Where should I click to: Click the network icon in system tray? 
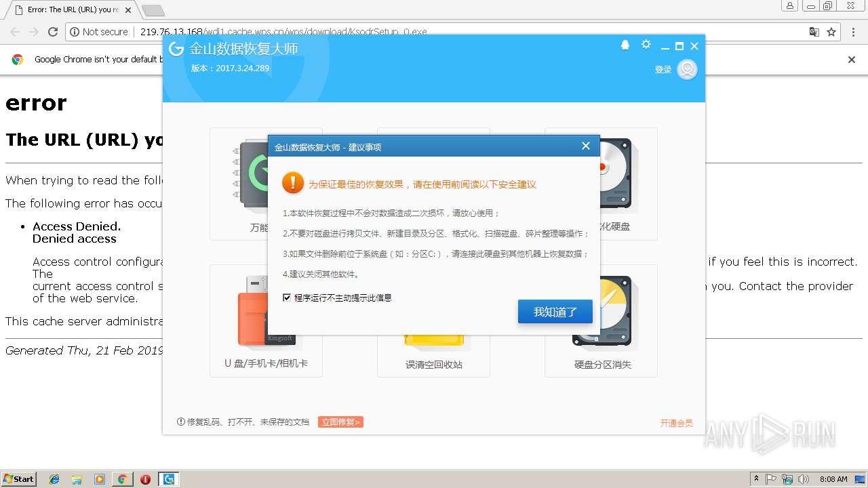[x=787, y=479]
